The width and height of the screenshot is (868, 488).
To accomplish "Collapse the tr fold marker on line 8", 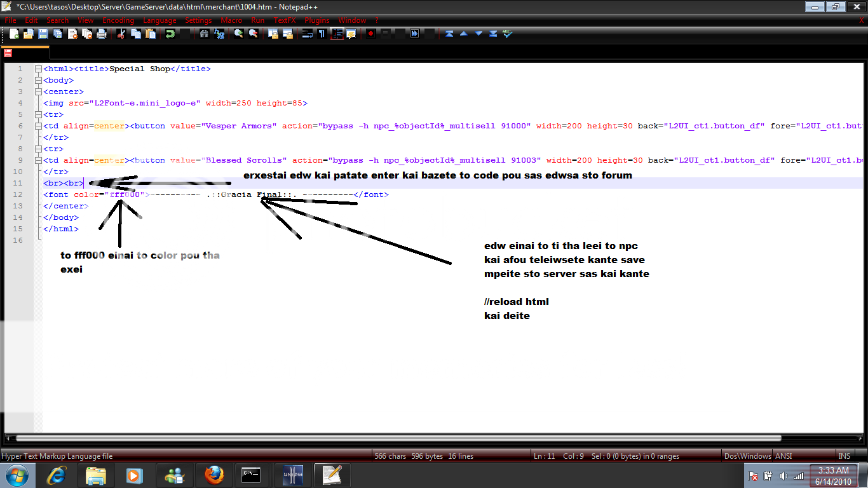I will (39, 149).
